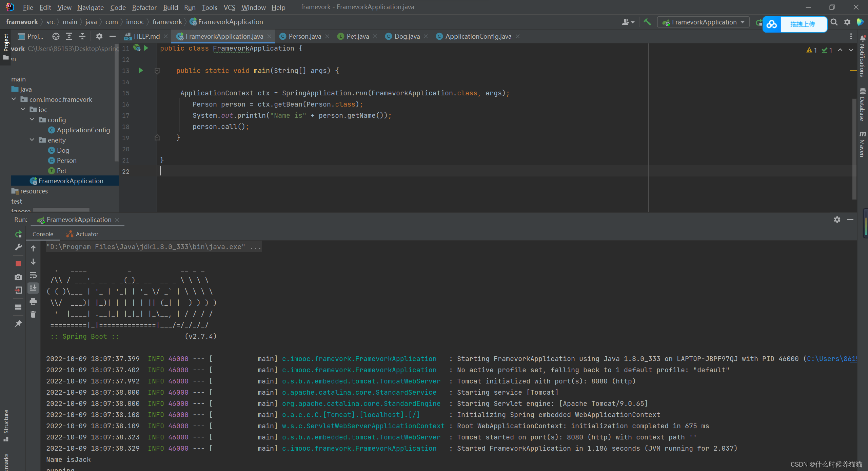Stop the running FramevorkApplication process

(x=18, y=264)
